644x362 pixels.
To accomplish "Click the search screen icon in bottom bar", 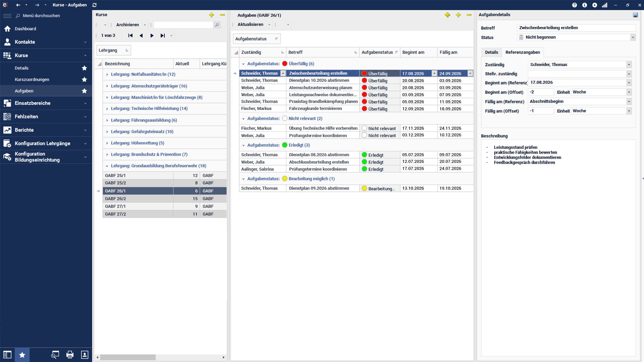I will tap(55, 355).
